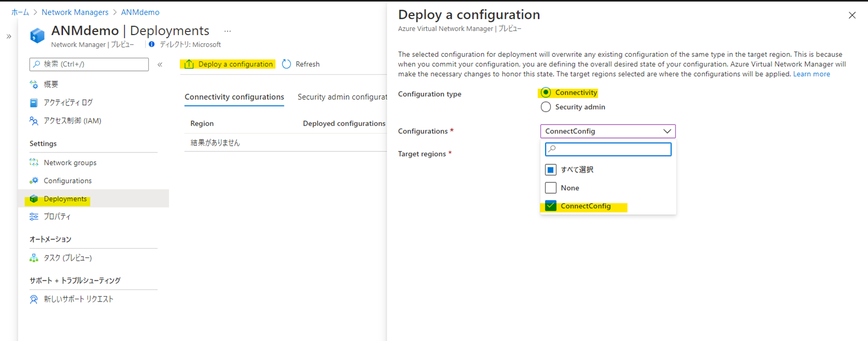The image size is (868, 341).
Task: Collapse the left menu with double chevron
Action: [160, 65]
